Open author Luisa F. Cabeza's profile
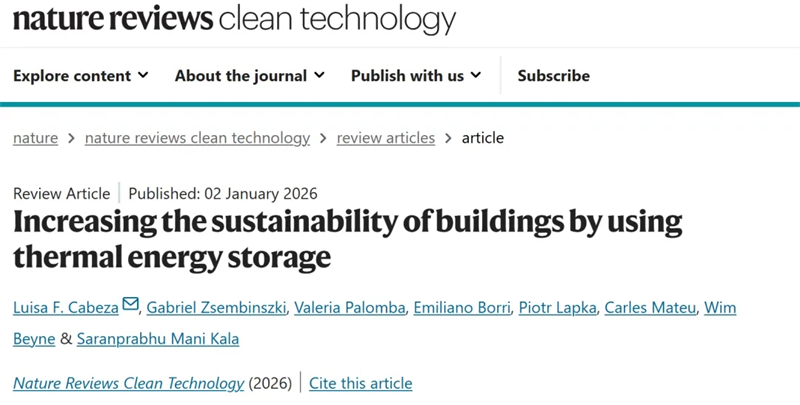The image size is (800, 405). click(65, 307)
